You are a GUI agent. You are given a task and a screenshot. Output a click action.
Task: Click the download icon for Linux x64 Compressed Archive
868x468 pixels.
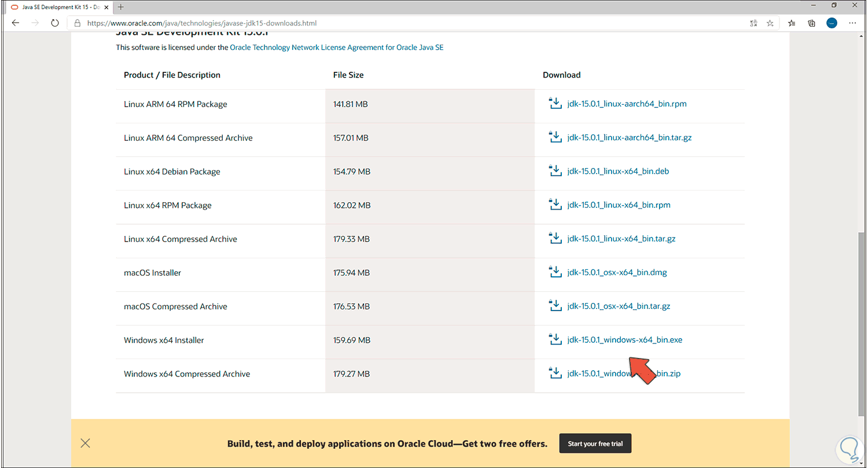pyautogui.click(x=555, y=238)
